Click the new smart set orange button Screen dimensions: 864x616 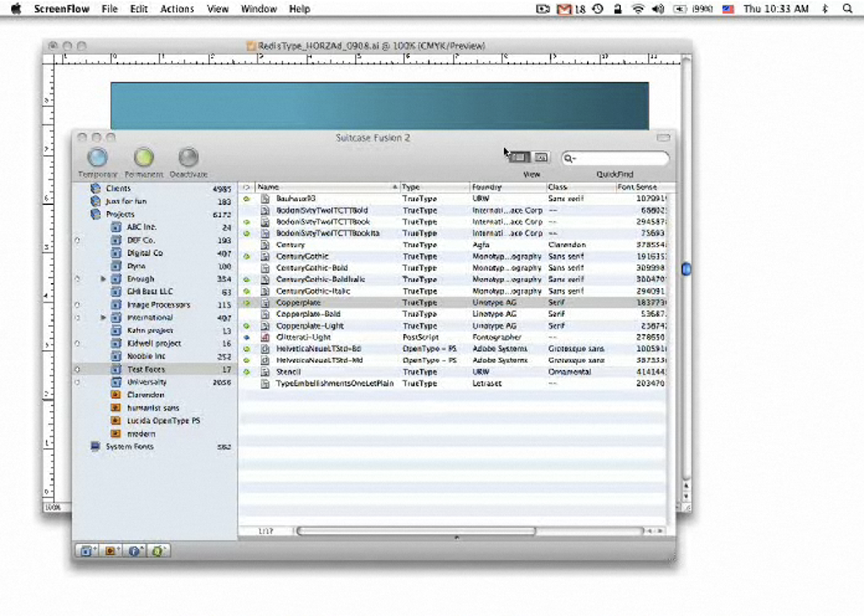[111, 551]
